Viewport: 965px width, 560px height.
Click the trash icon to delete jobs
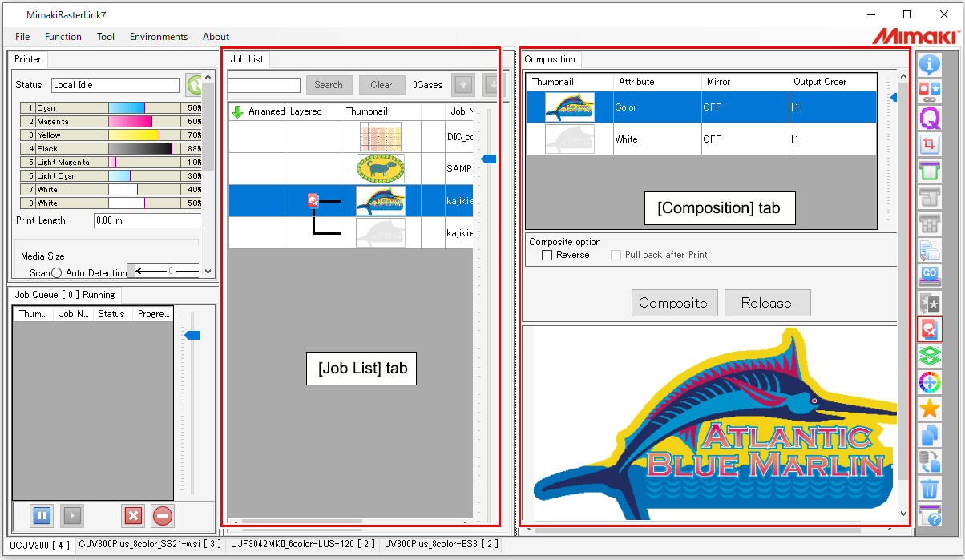(x=930, y=489)
